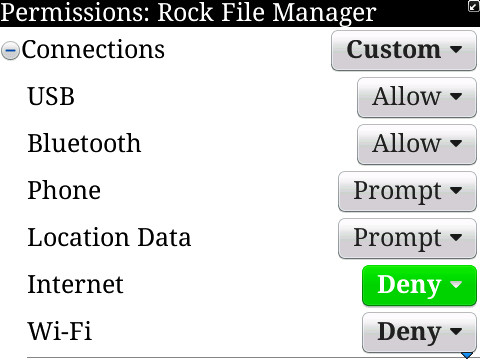Select the USB permission row label
Screen dimensions: 480x360
point(51,97)
